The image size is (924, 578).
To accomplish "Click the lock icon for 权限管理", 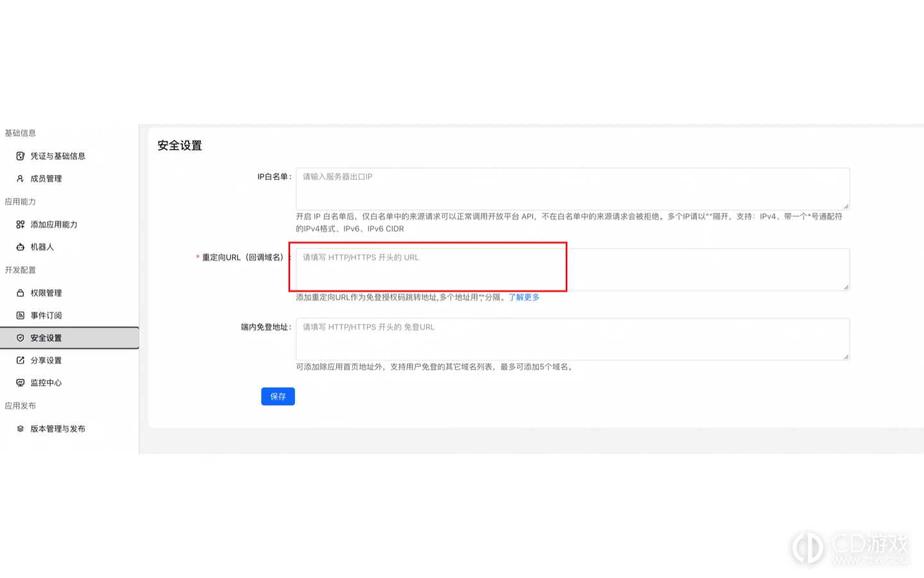I will (x=21, y=293).
